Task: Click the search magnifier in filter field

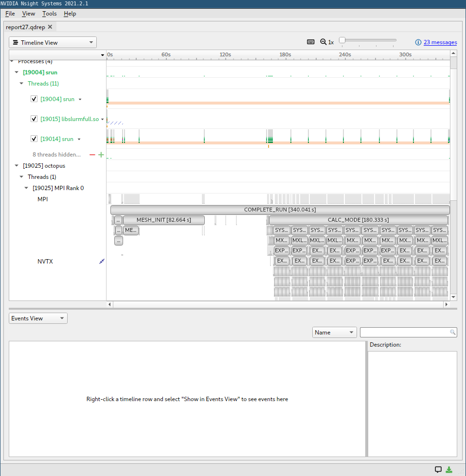Action: (x=453, y=332)
